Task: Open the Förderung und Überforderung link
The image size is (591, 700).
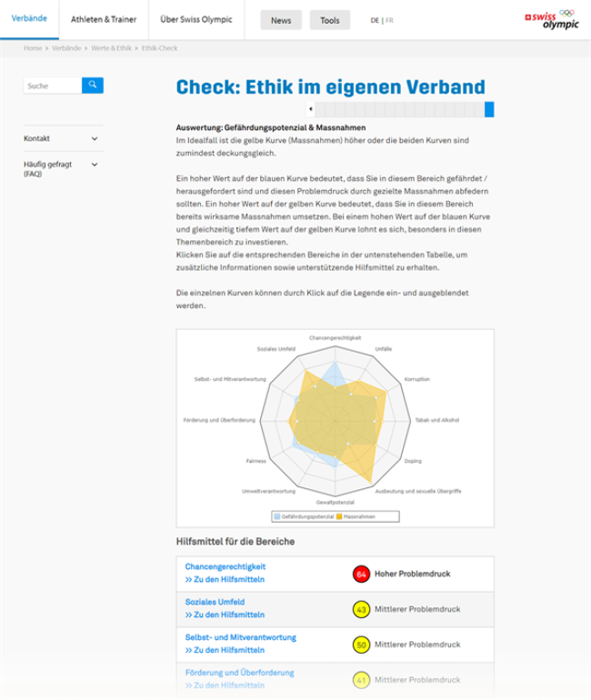Action: click(240, 673)
